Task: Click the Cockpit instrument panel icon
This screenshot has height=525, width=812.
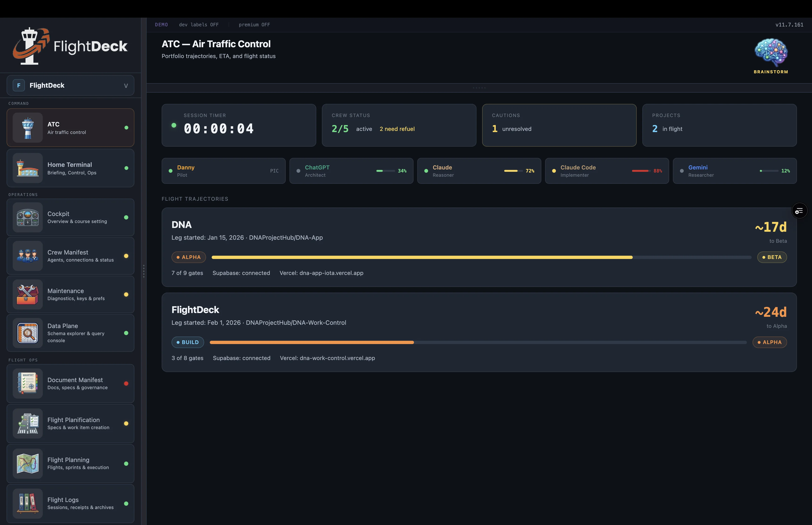Action: (x=27, y=218)
